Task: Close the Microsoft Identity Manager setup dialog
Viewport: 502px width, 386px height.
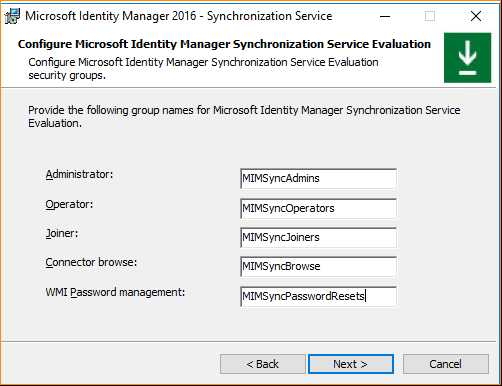Action: tap(476, 16)
